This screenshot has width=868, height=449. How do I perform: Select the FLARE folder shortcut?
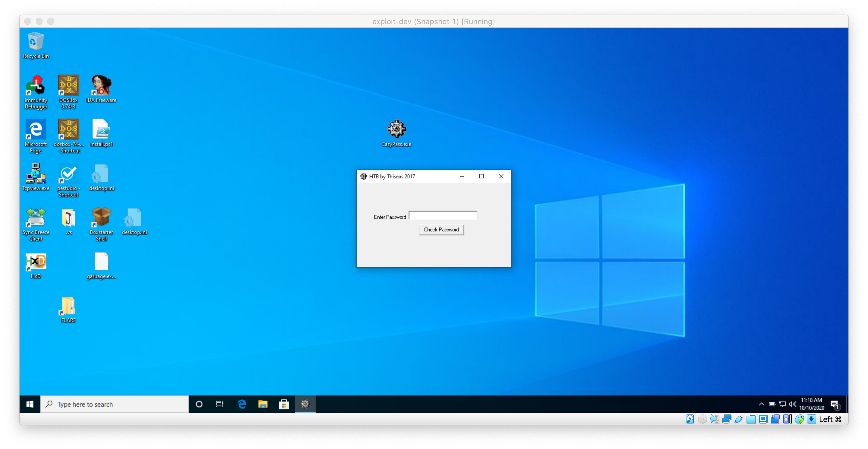click(68, 309)
